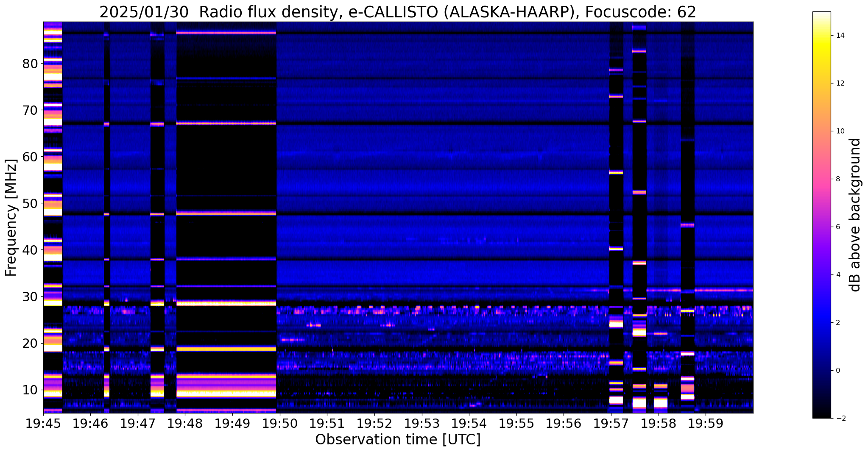
Task: Click the 19:47 time tick label
Action: (137, 423)
